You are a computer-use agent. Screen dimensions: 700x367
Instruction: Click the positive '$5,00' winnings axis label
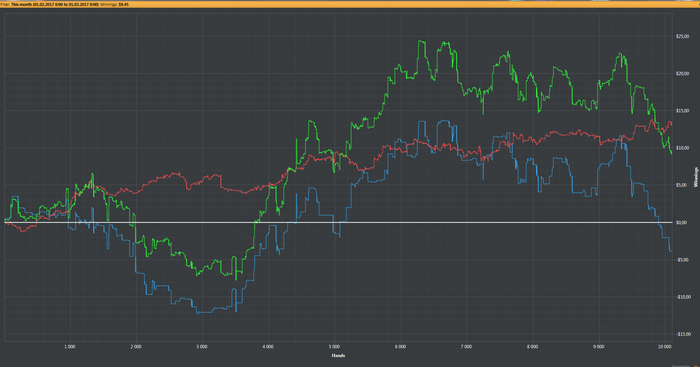click(x=682, y=185)
